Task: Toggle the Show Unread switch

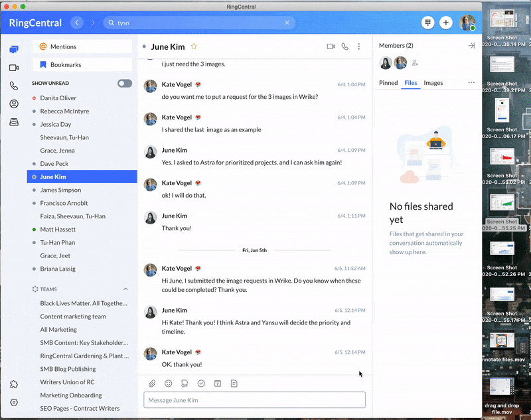Action: [x=125, y=83]
